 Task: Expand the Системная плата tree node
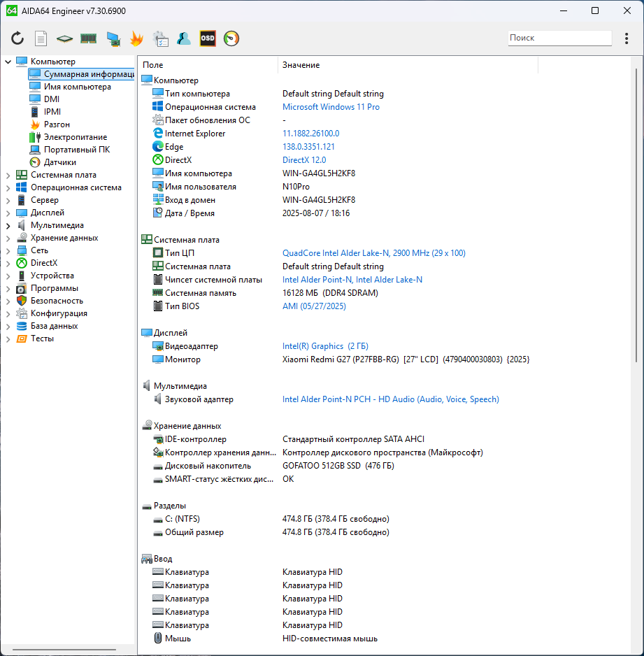8,175
